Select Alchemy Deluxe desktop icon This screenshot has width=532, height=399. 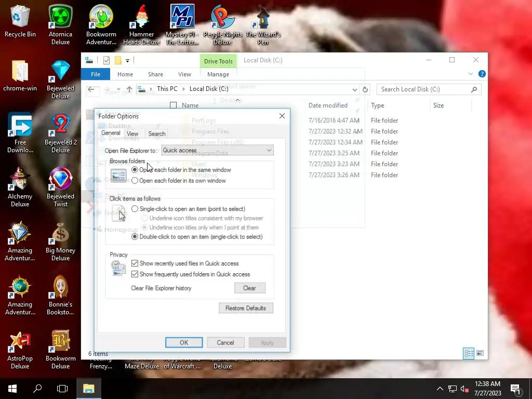(x=20, y=187)
